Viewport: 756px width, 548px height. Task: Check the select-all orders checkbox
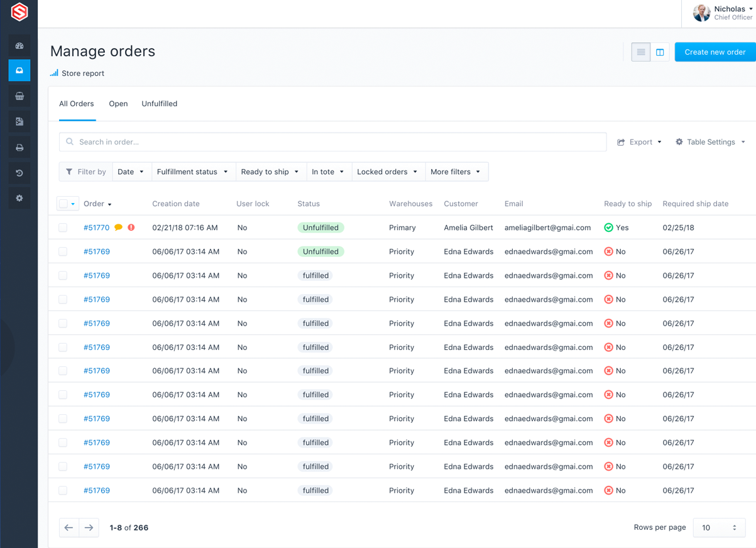point(63,203)
